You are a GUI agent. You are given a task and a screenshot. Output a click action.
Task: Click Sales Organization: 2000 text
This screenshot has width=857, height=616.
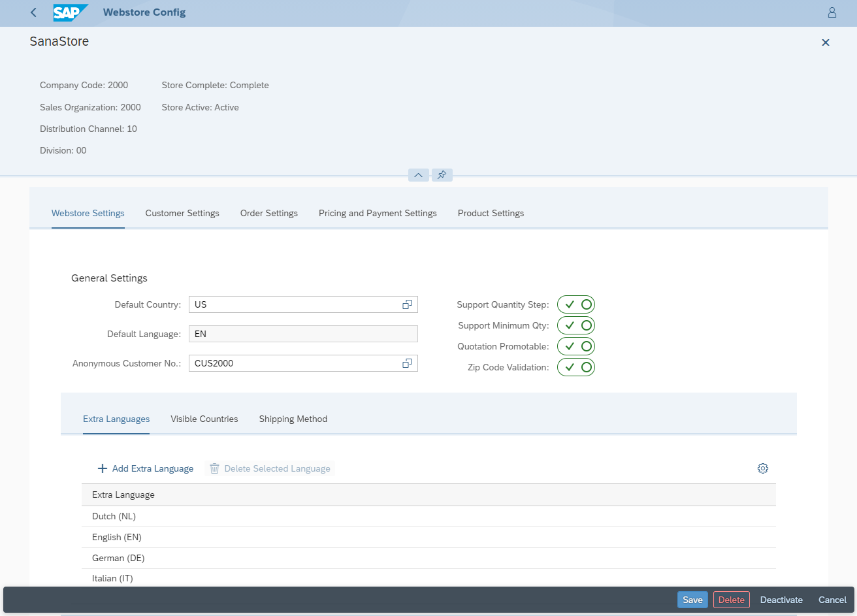pyautogui.click(x=90, y=107)
